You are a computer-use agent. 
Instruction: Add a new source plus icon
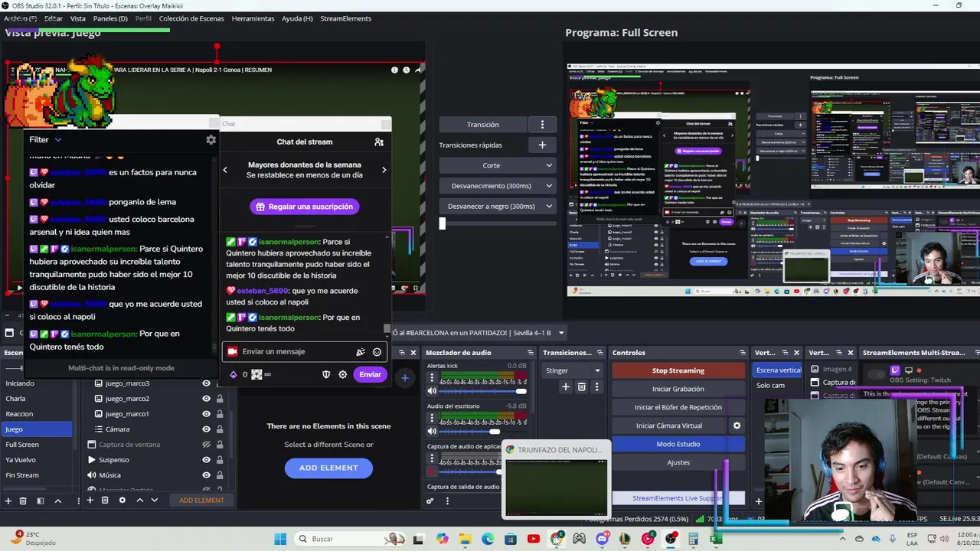(x=90, y=500)
